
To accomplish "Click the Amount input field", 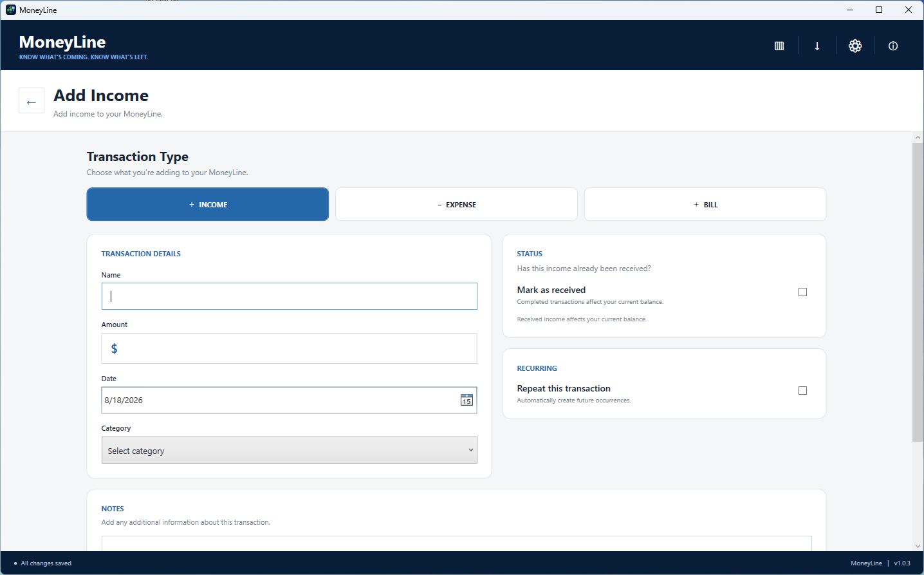I will pos(289,348).
